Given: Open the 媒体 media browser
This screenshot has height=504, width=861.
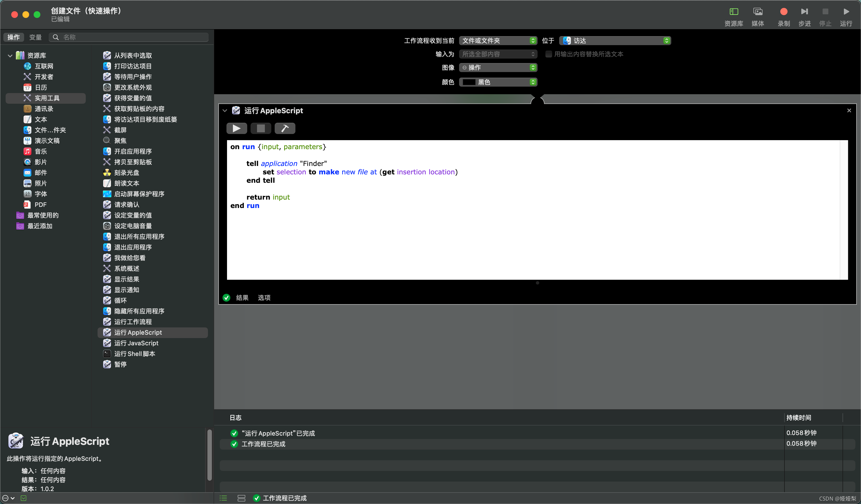Looking at the screenshot, I should click(758, 12).
